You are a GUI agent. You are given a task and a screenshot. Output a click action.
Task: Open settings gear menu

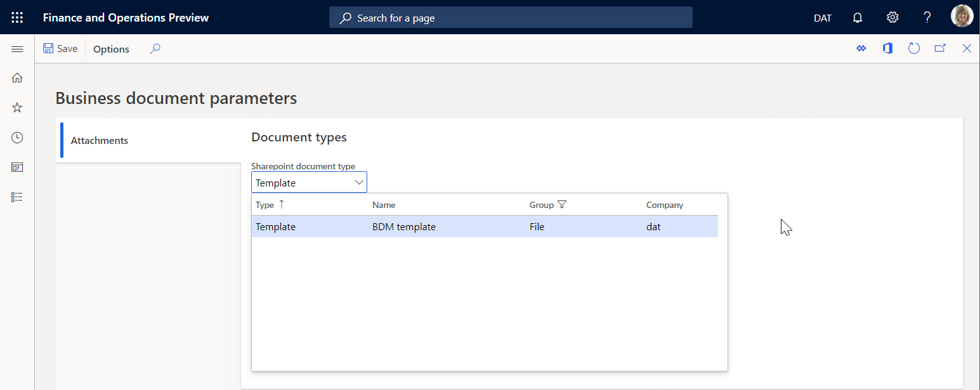click(892, 18)
